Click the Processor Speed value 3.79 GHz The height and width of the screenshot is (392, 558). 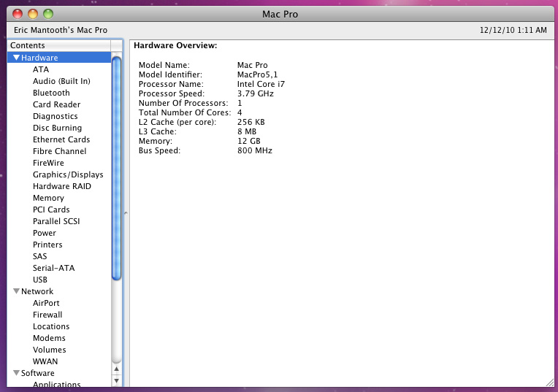click(x=256, y=93)
